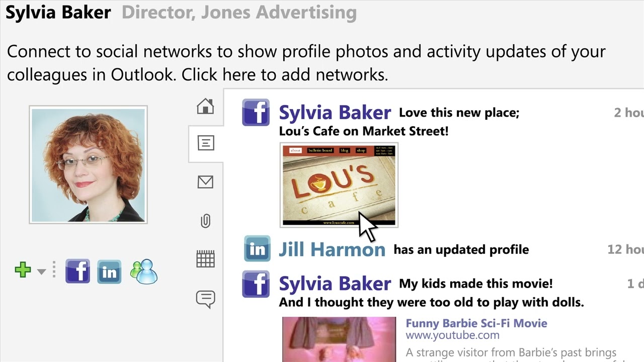Expand the add contact dropdown arrow

pos(41,271)
